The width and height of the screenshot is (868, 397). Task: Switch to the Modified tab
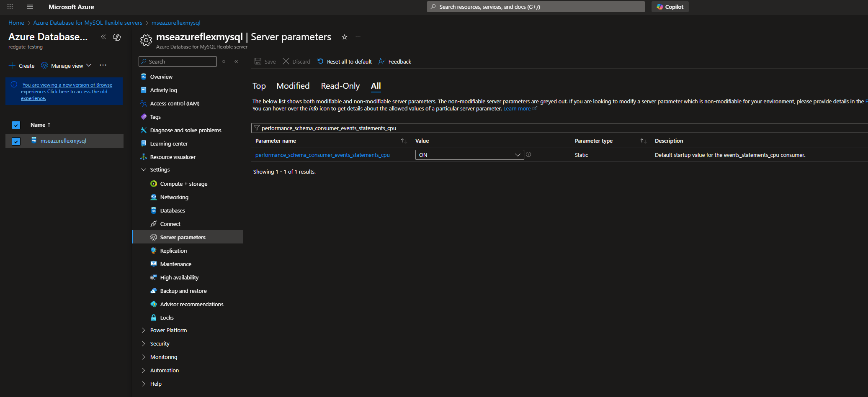pyautogui.click(x=293, y=86)
